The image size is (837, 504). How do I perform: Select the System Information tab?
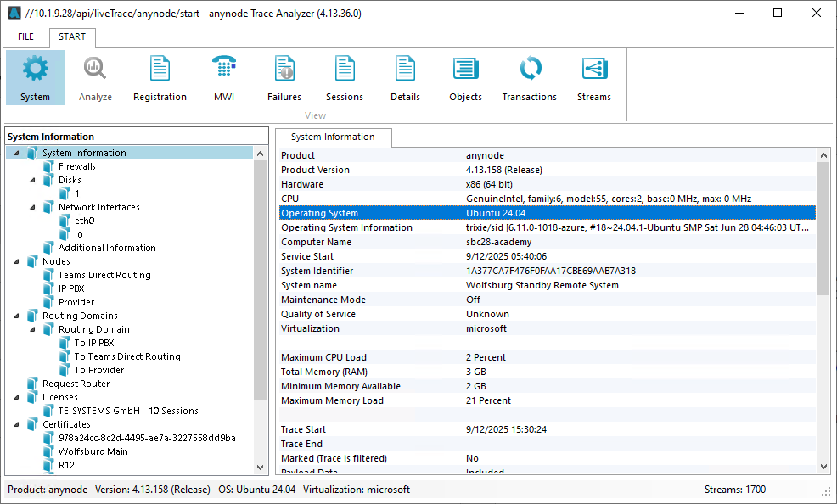pyautogui.click(x=333, y=137)
